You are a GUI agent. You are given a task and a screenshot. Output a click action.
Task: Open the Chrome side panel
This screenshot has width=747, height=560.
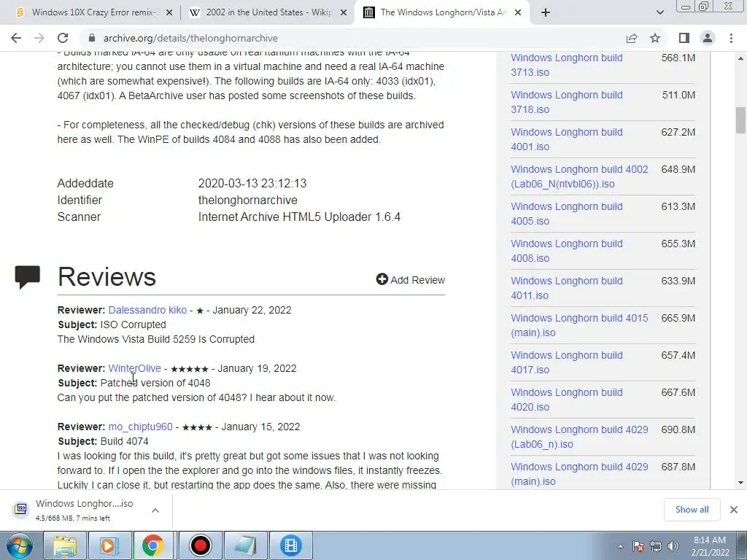coord(684,38)
